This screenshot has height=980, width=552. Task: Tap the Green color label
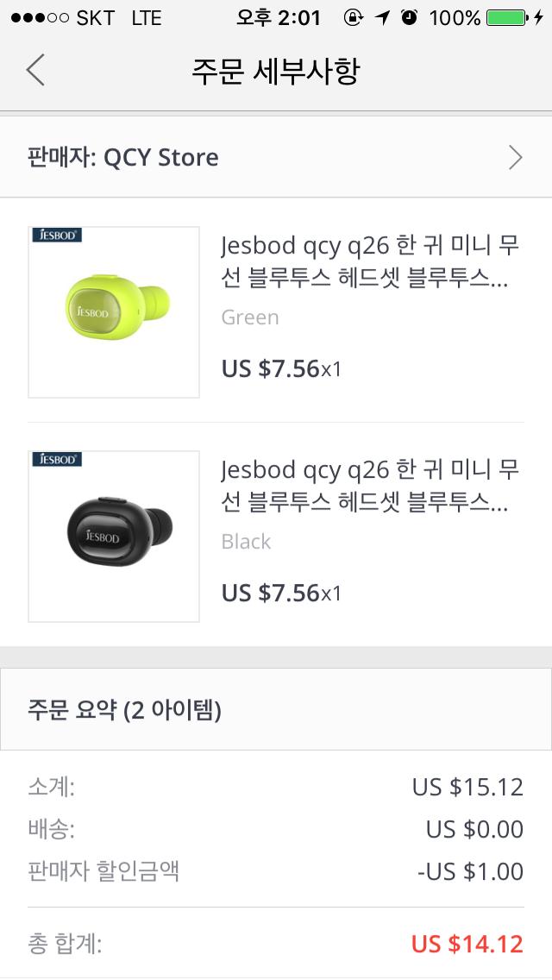[x=250, y=317]
